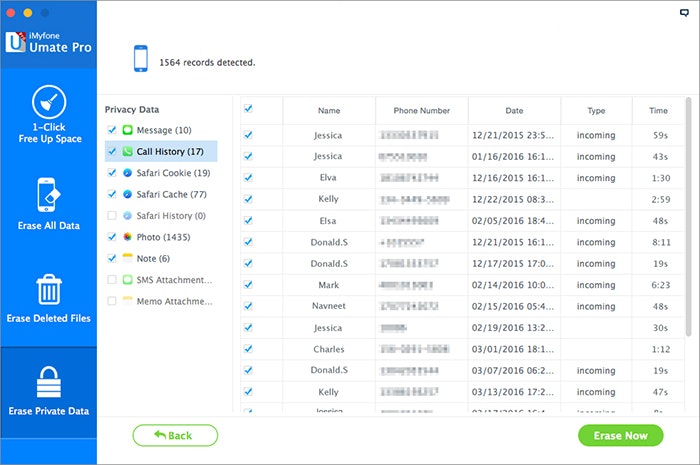Screen dimensions: 700x465
Task: Toggle the Note (6) checkbox
Action: pyautogui.click(x=112, y=258)
